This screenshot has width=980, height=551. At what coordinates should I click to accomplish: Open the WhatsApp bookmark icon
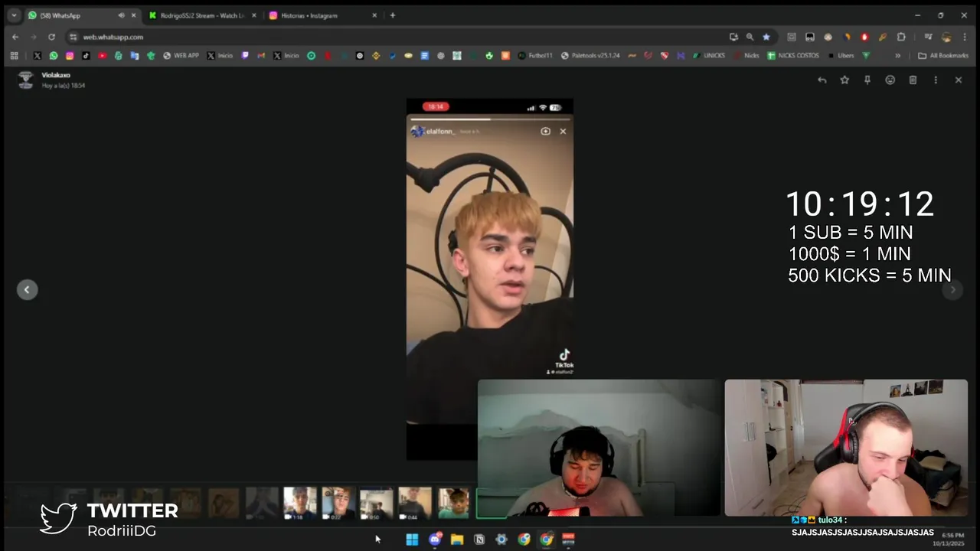coord(54,56)
